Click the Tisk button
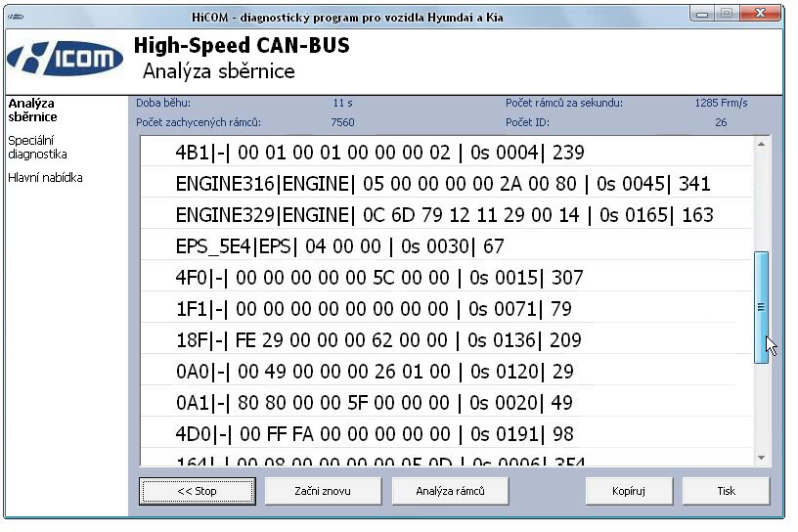798x532 pixels. point(727,491)
